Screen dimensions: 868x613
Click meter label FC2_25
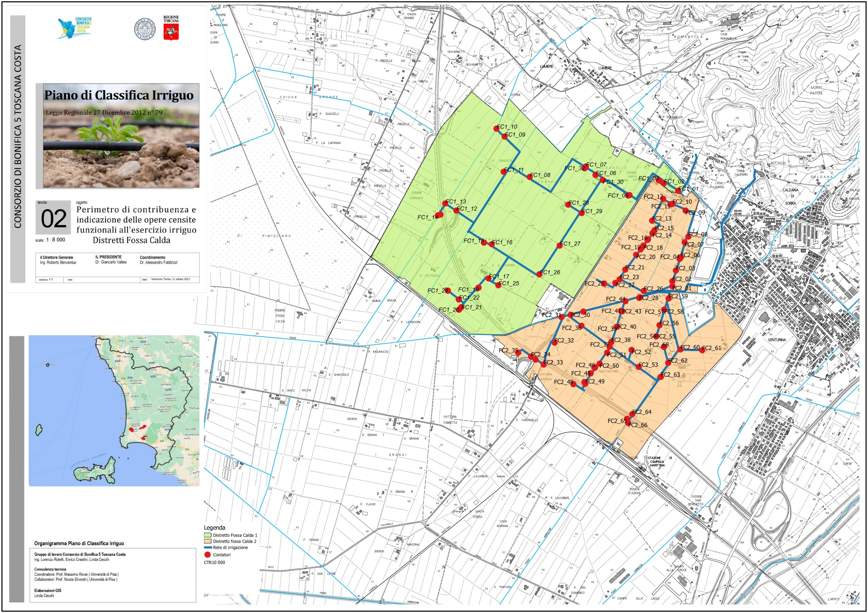tap(595, 283)
